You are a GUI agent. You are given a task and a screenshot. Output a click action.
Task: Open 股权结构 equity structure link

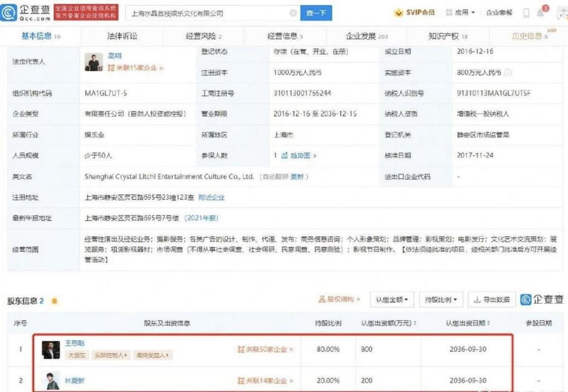[x=339, y=299]
